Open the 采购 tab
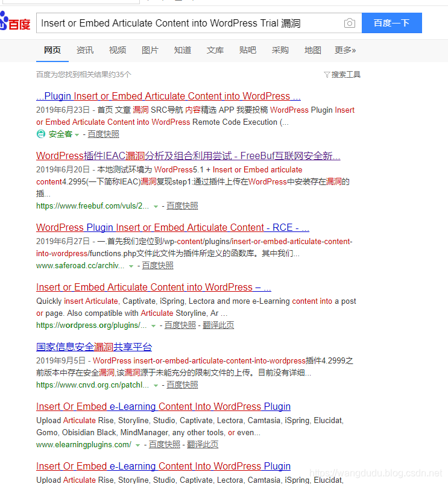 click(x=280, y=50)
